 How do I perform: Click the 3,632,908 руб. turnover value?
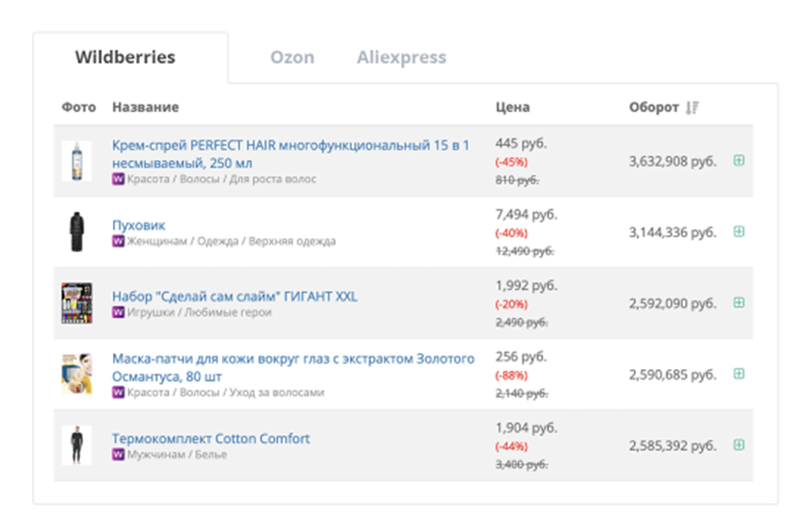point(673,162)
